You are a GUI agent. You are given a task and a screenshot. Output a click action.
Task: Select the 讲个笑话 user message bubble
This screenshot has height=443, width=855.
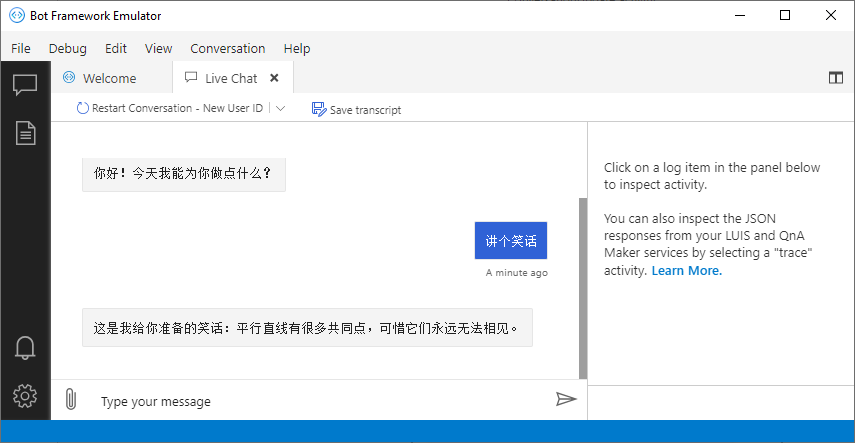(511, 241)
